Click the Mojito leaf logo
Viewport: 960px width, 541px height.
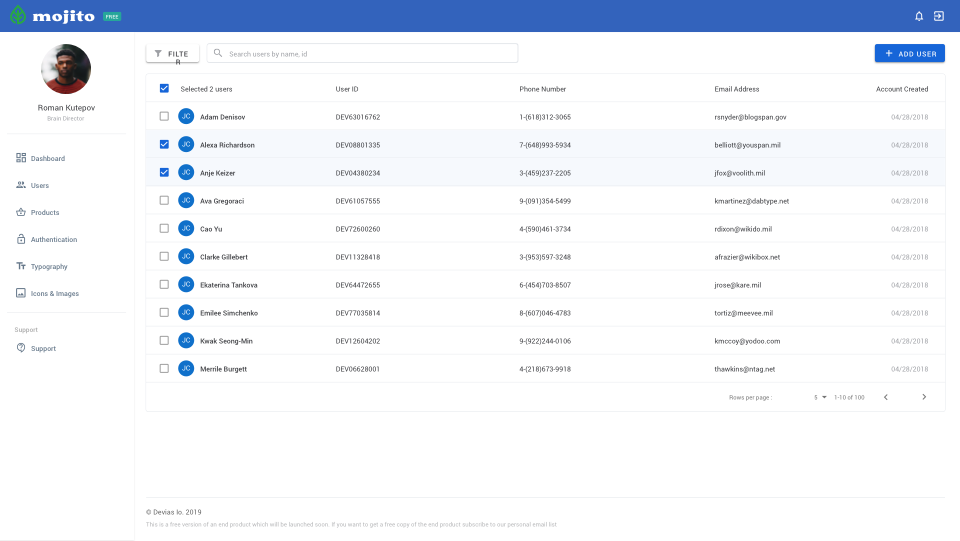pos(18,16)
